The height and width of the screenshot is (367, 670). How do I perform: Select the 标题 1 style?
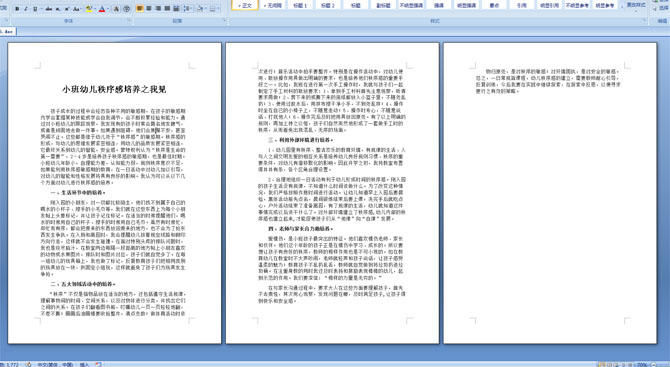(x=300, y=5)
